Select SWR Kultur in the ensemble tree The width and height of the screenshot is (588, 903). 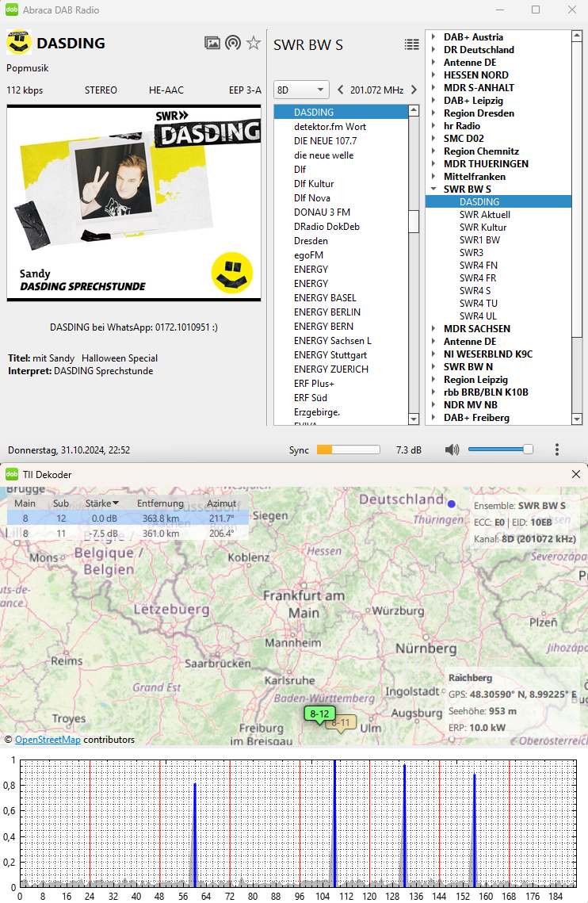[x=483, y=227]
